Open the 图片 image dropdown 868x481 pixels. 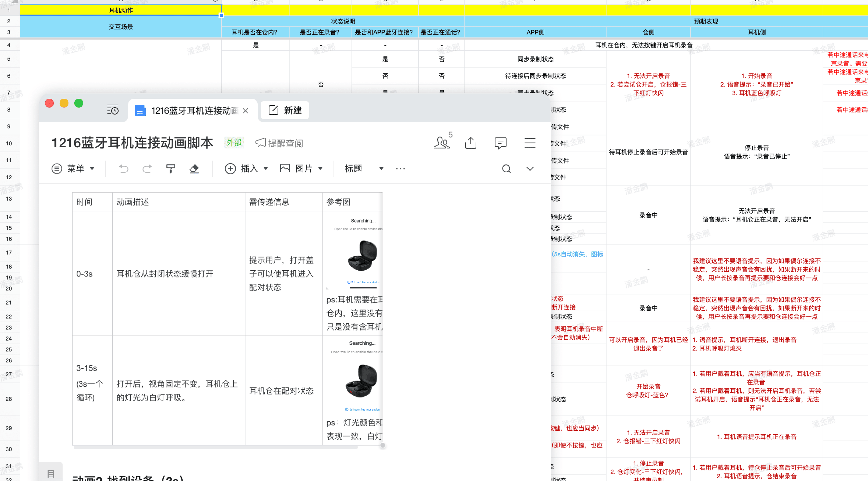pos(301,168)
